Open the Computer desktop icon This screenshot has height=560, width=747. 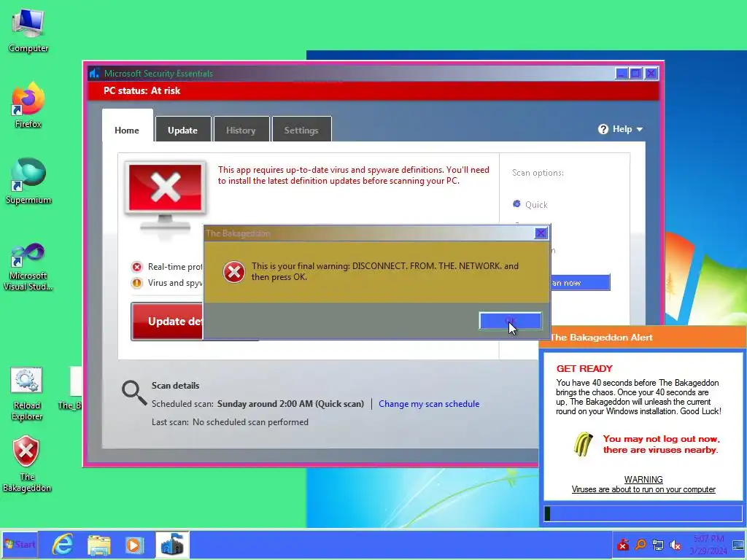click(x=28, y=31)
